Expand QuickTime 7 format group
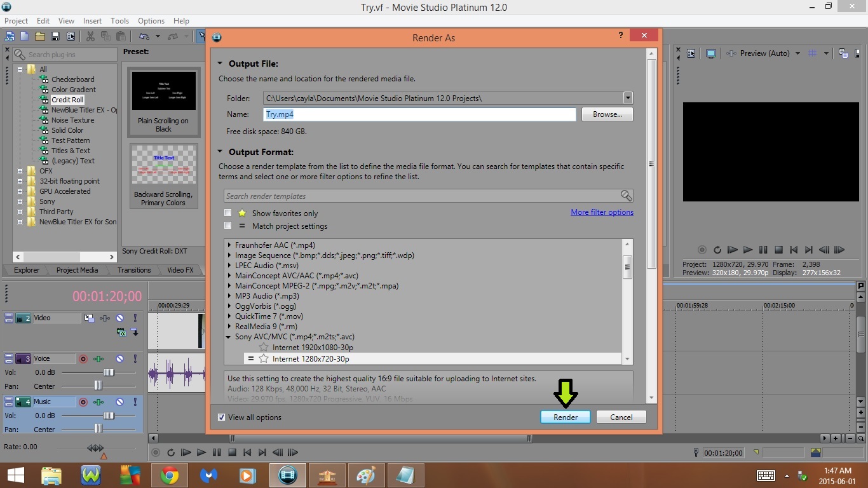This screenshot has height=488, width=868. pyautogui.click(x=229, y=316)
